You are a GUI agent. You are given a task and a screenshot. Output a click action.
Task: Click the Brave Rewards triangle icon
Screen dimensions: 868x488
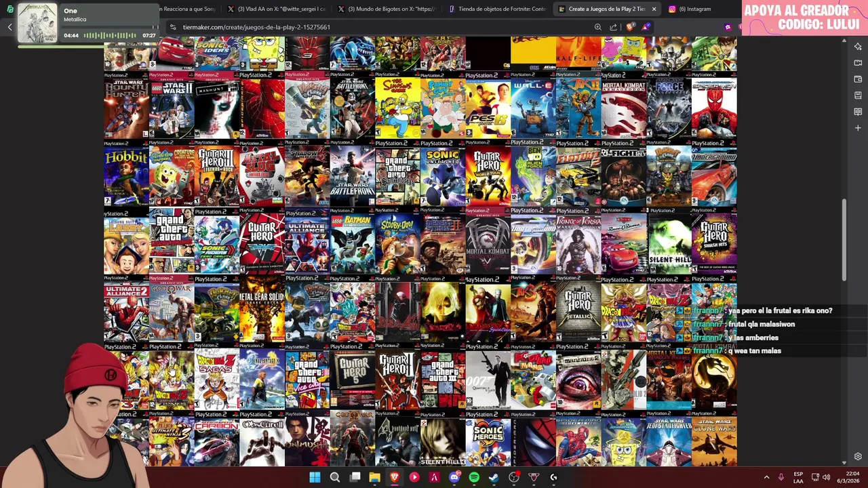[x=646, y=27]
